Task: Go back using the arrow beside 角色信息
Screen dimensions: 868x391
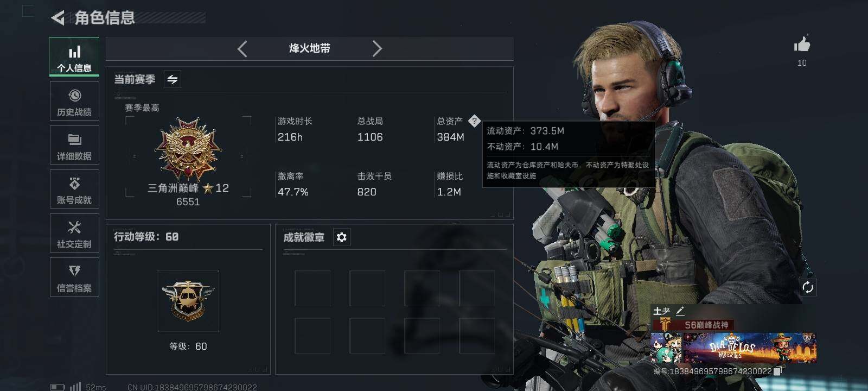Action: tap(58, 18)
